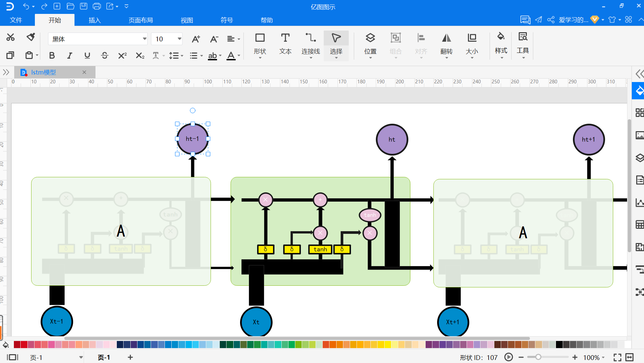Toggle bold formatting

click(52, 55)
